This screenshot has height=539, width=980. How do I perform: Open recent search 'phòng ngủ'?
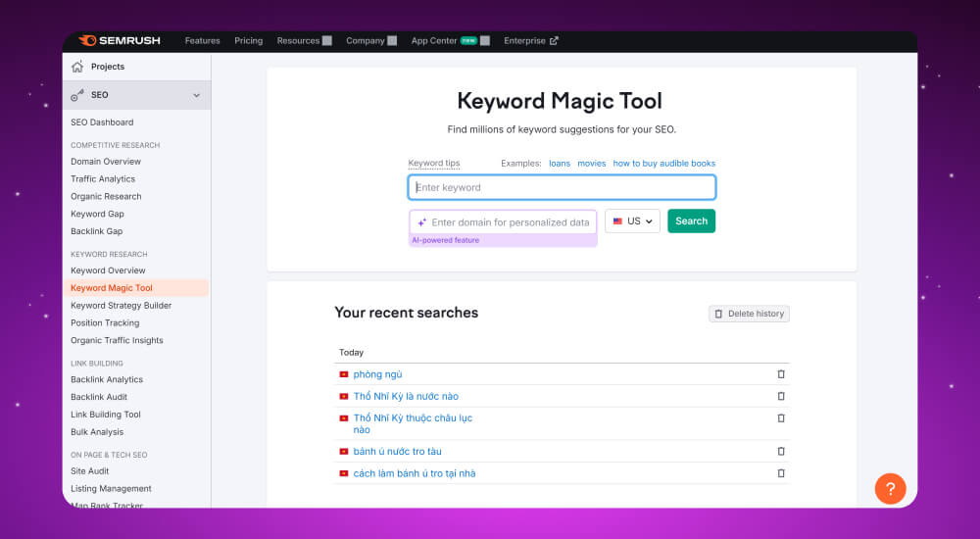tap(377, 374)
